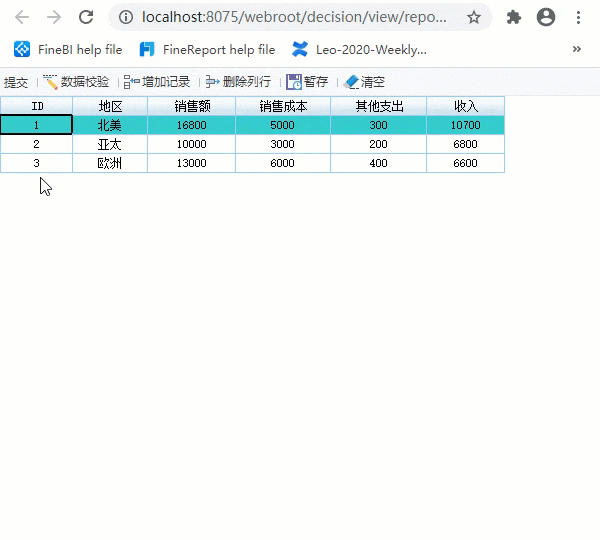Select cell with value 3000
Screen dimensions: 600x540
[x=283, y=144]
